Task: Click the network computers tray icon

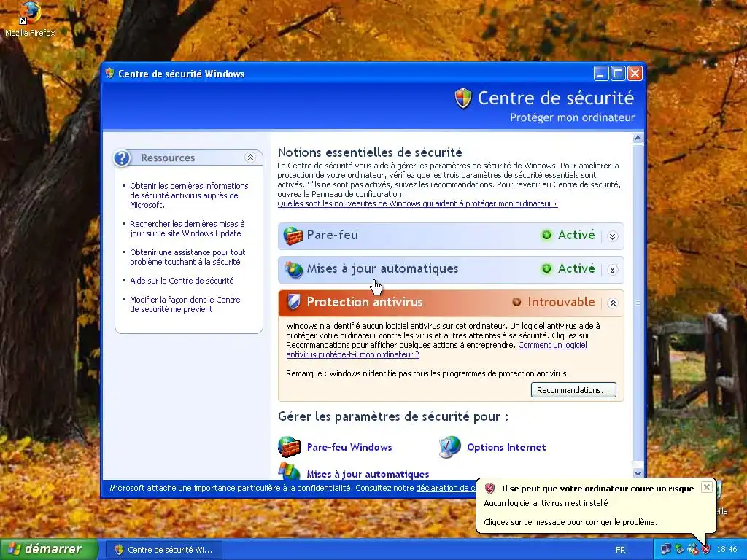Action: click(x=665, y=549)
